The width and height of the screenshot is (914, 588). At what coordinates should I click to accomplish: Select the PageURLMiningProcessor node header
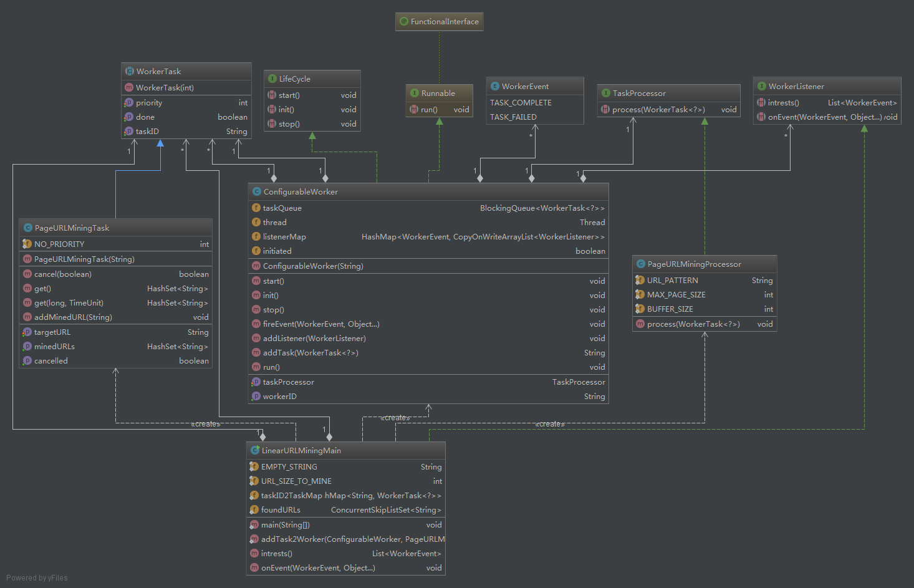pyautogui.click(x=705, y=264)
